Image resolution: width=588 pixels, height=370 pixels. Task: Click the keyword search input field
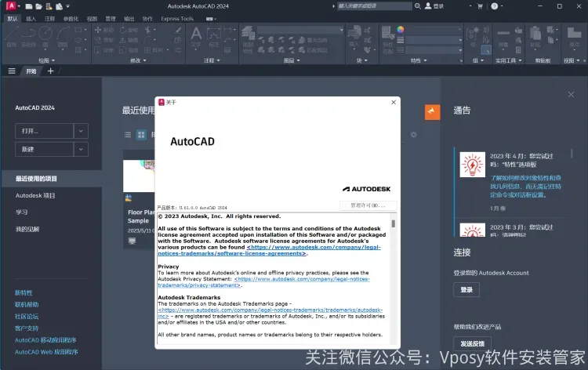click(374, 6)
